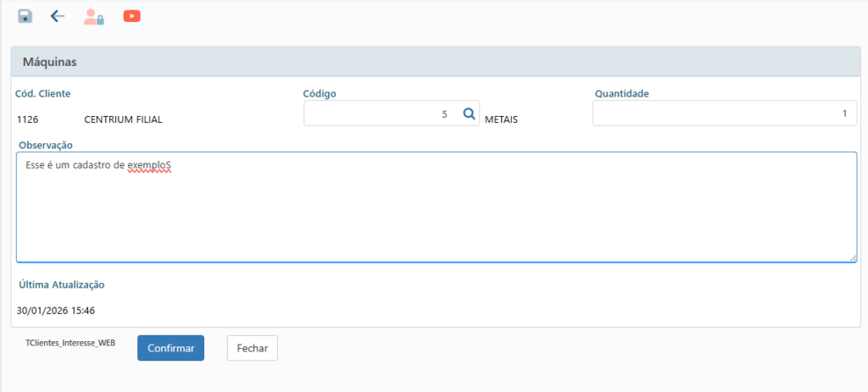
Task: Click the CENTRIUM FILIAL client name
Action: coord(123,119)
